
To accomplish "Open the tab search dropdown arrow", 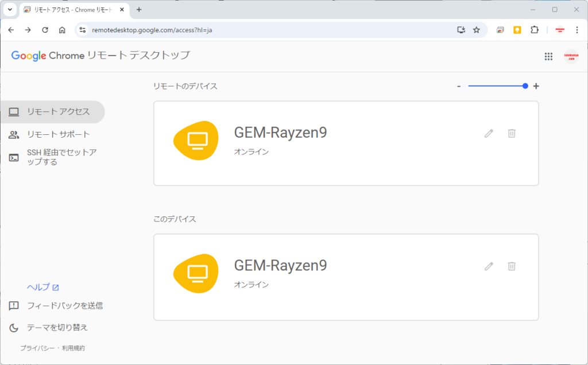I will click(x=10, y=10).
